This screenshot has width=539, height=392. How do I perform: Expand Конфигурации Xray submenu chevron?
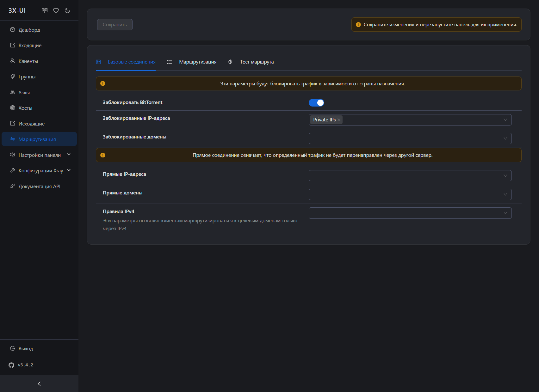click(x=69, y=170)
